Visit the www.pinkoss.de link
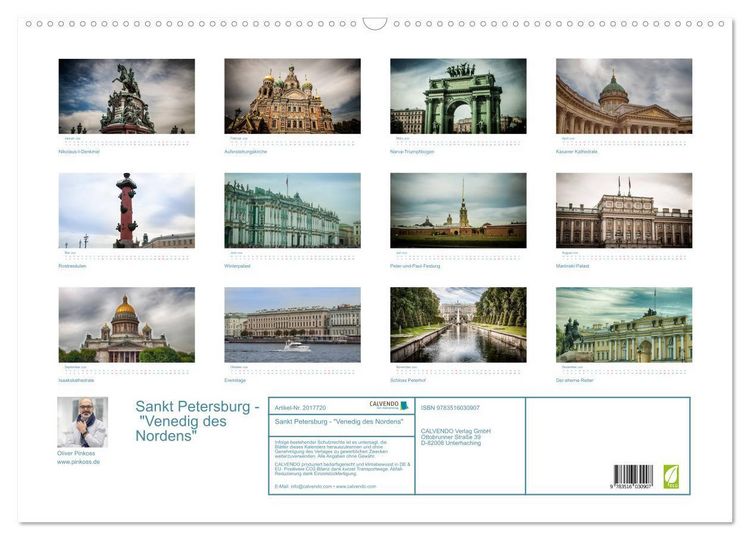750x540 pixels. pos(78,462)
